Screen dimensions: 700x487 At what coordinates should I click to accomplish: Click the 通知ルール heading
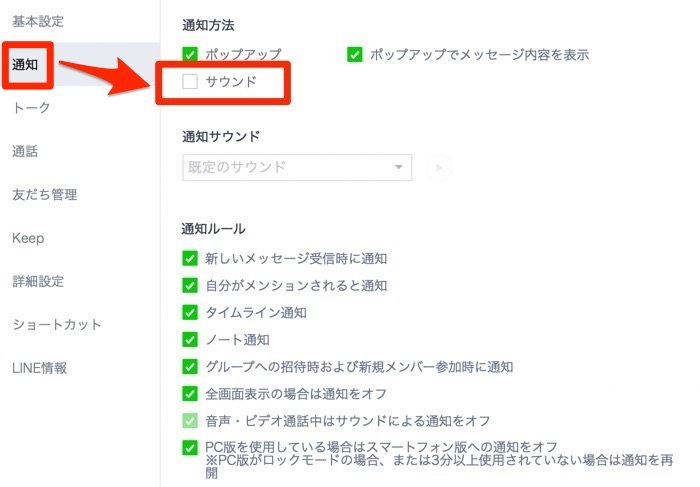click(x=213, y=229)
